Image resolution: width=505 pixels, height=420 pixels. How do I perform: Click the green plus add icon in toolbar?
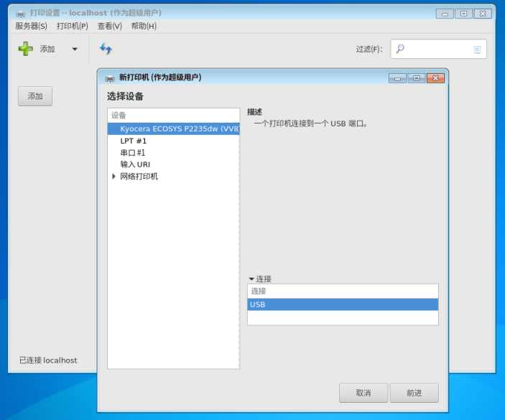tap(25, 49)
